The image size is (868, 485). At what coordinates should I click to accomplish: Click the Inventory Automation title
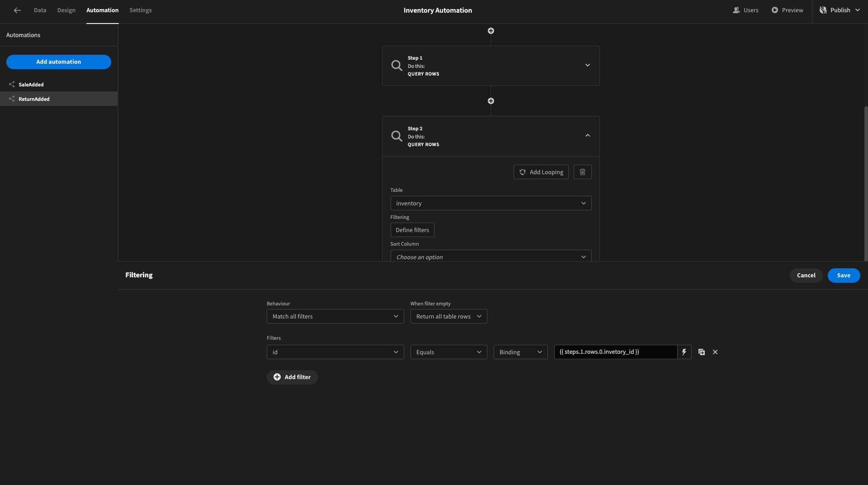coord(438,10)
